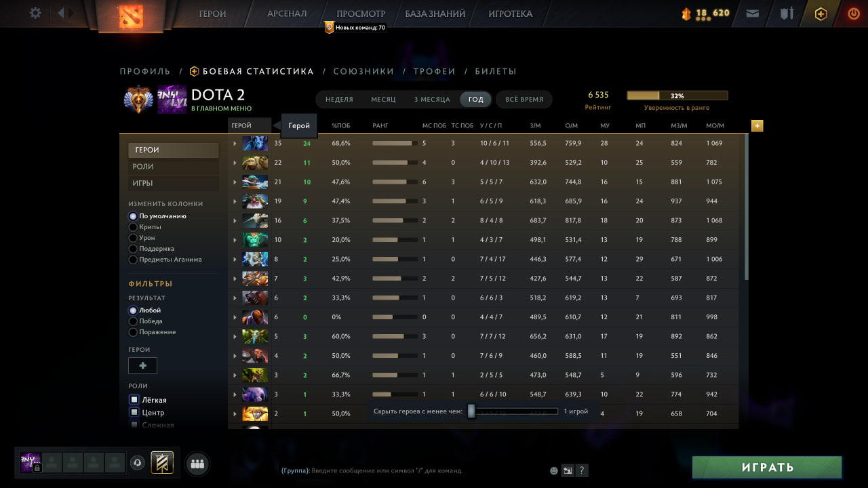Open the ТРОФЕИ tab
The width and height of the screenshot is (868, 488).
[434, 71]
